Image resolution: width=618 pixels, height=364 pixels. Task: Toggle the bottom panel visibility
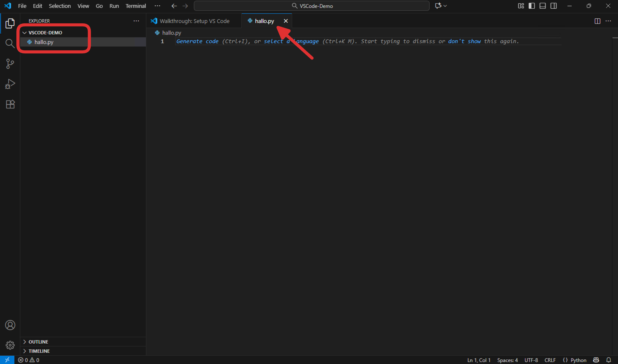tap(543, 6)
